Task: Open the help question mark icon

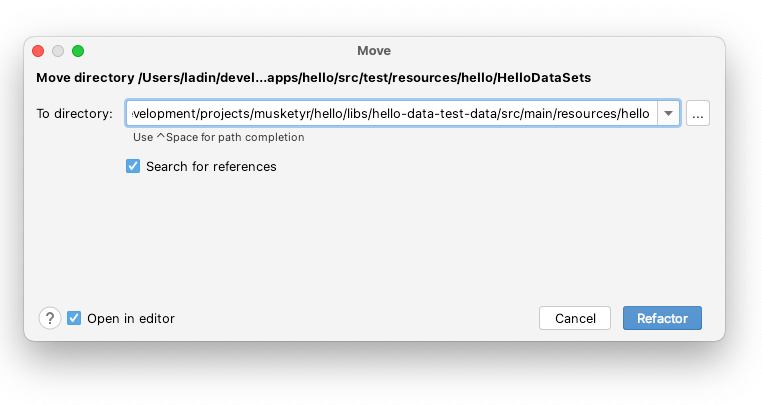Action: pos(50,318)
